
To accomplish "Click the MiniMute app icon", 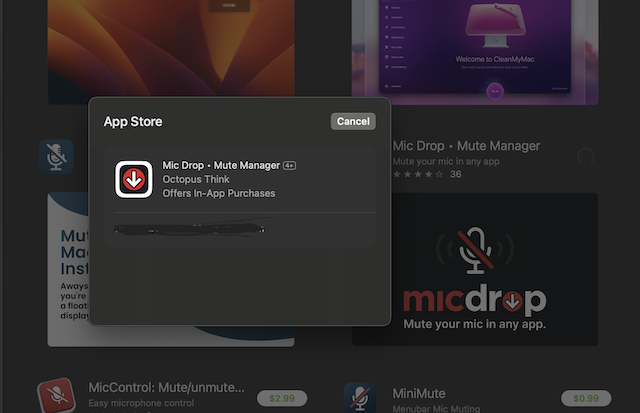I will click(360, 397).
